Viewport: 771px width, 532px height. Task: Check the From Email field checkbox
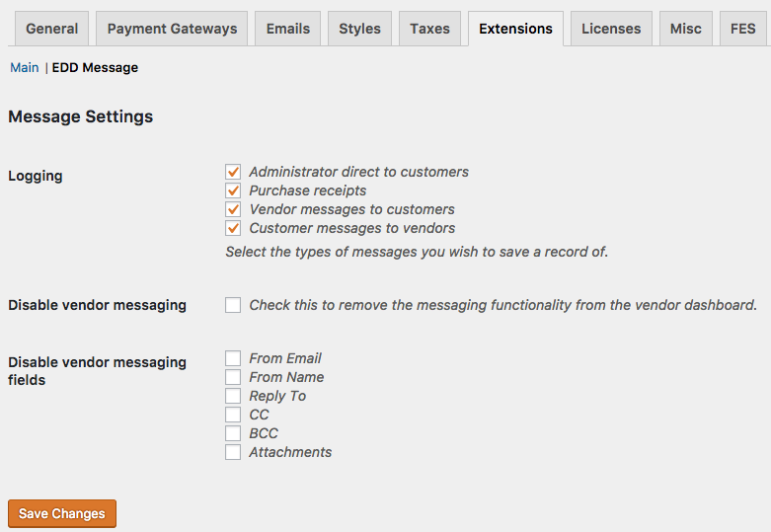coord(233,358)
